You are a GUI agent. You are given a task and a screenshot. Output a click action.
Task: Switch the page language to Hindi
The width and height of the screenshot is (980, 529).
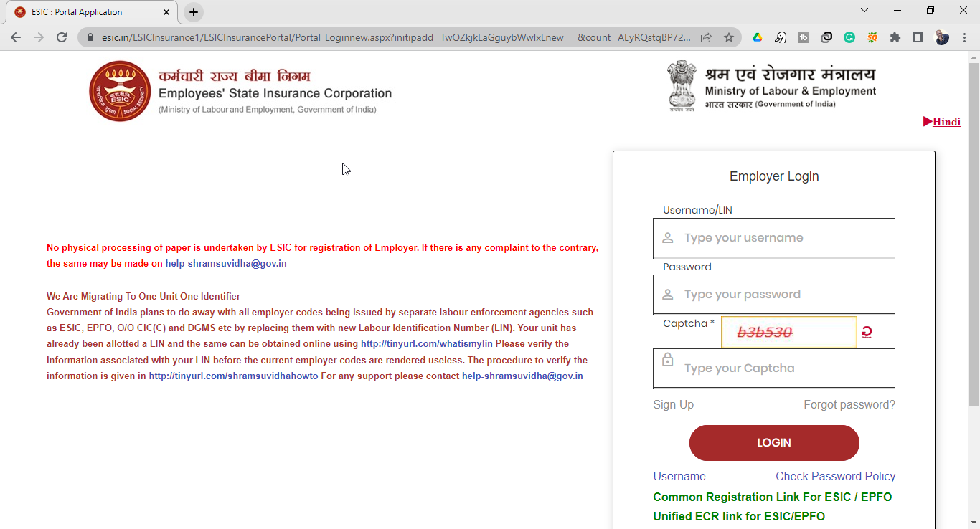946,121
